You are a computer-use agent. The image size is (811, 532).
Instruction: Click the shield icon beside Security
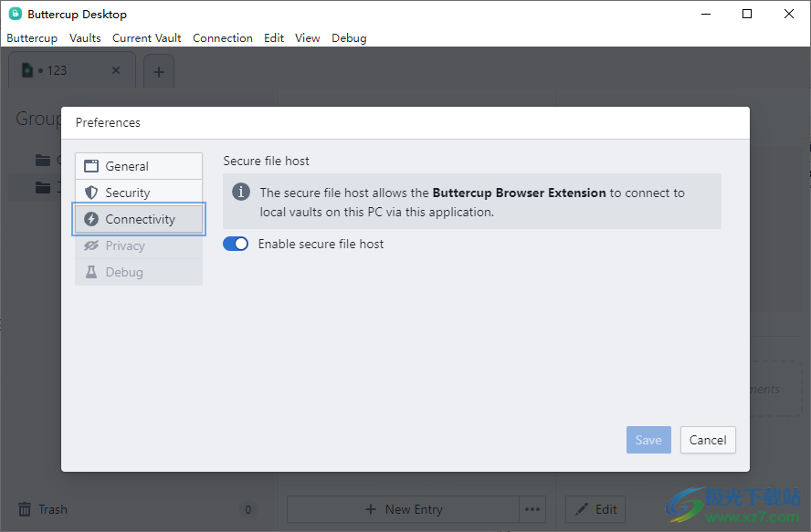pyautogui.click(x=91, y=193)
